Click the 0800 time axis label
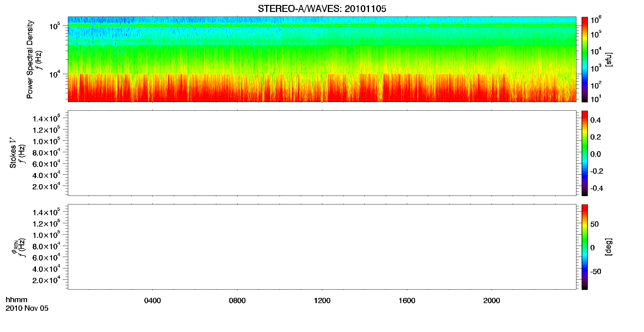Viewport: 644px width, 332px height. pos(237,301)
